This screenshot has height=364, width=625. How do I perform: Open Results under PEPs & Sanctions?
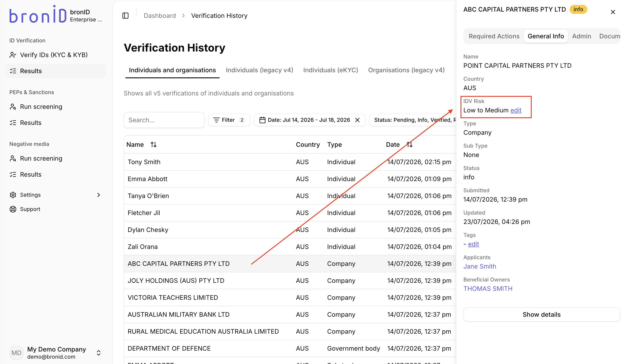pyautogui.click(x=56, y=123)
